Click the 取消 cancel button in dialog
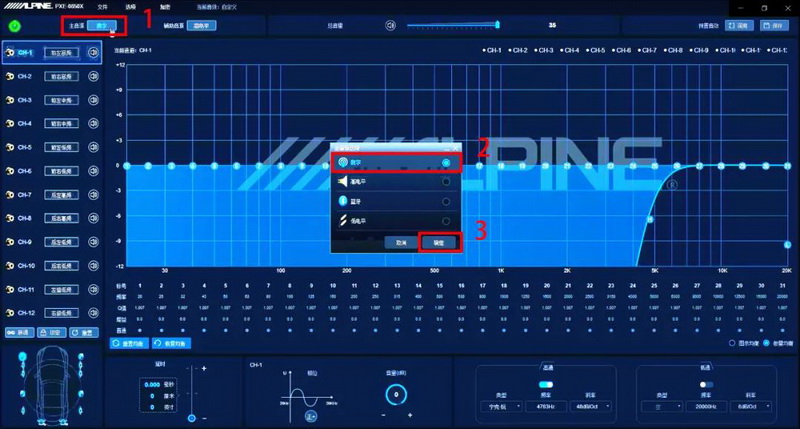This screenshot has width=800, height=429. (402, 243)
